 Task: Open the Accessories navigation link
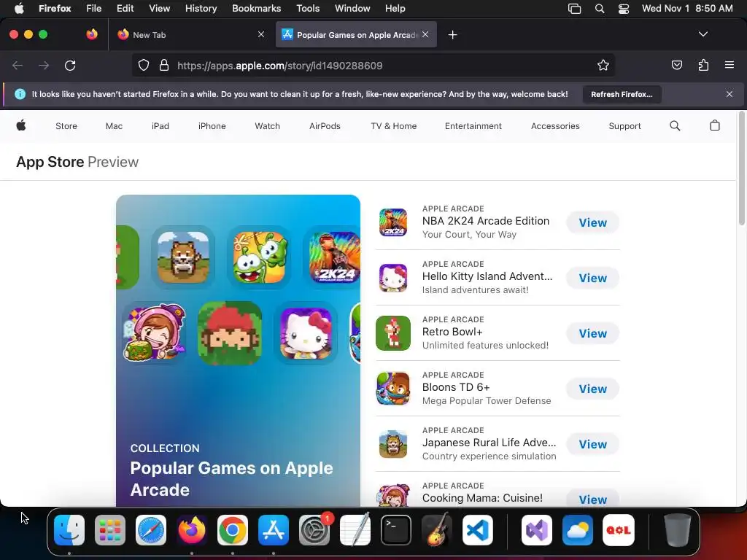[x=555, y=126]
